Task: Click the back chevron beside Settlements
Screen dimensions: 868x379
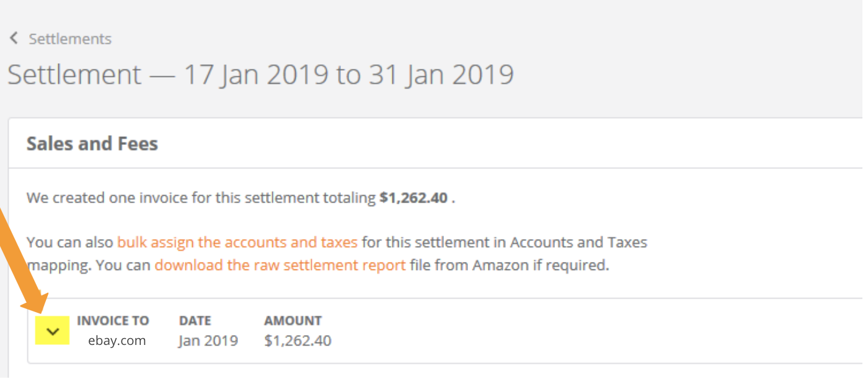Action: pyautogui.click(x=14, y=38)
